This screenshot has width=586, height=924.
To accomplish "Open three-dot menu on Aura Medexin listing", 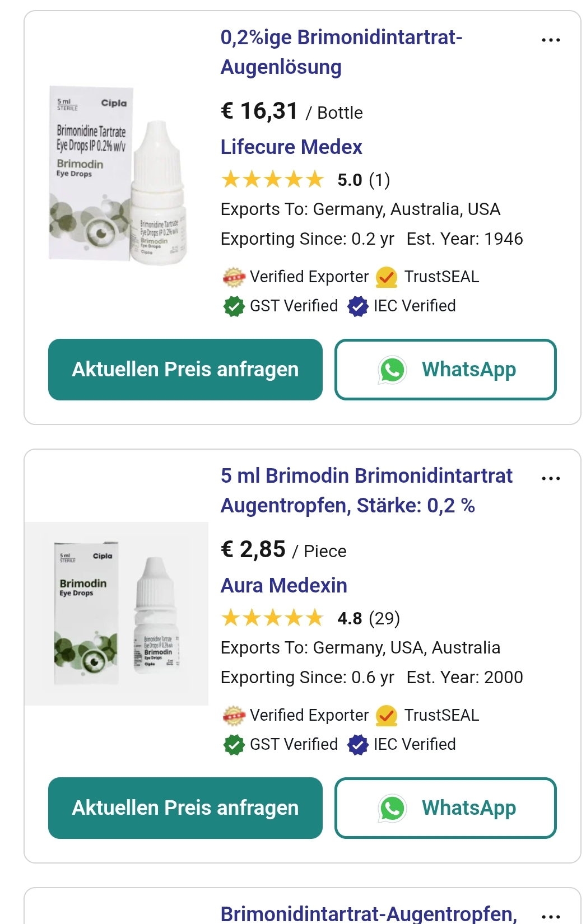I will (551, 479).
